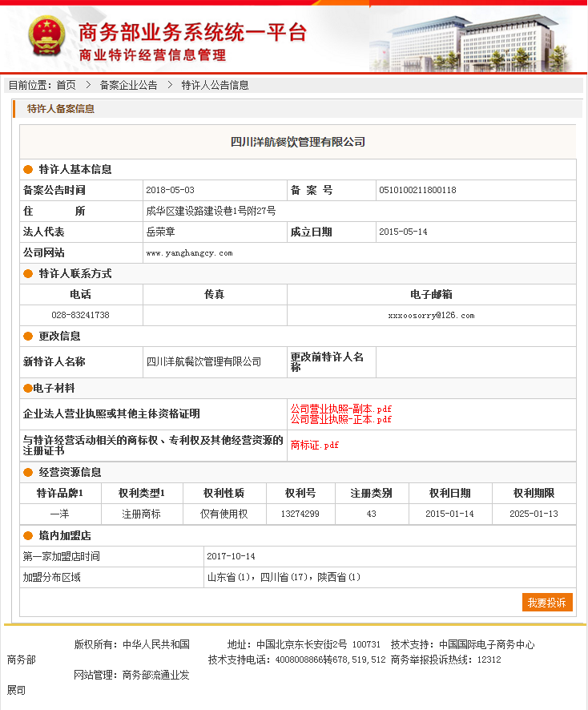Click the 商务部业务系统统一平台 title
The height and width of the screenshot is (710, 588).
193,32
